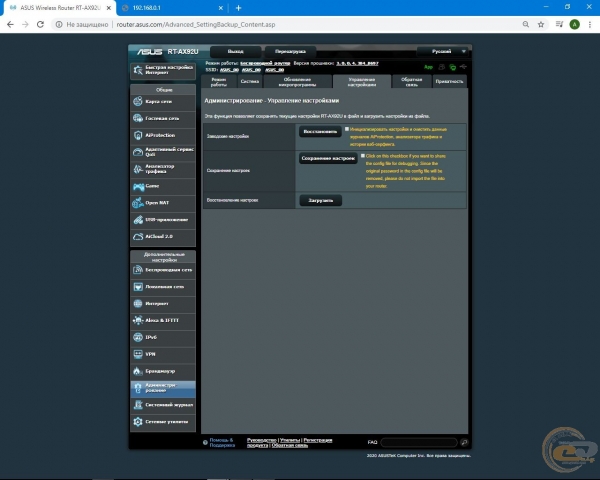Open a new browser tab
The width and height of the screenshot is (600, 480).
(x=238, y=7)
